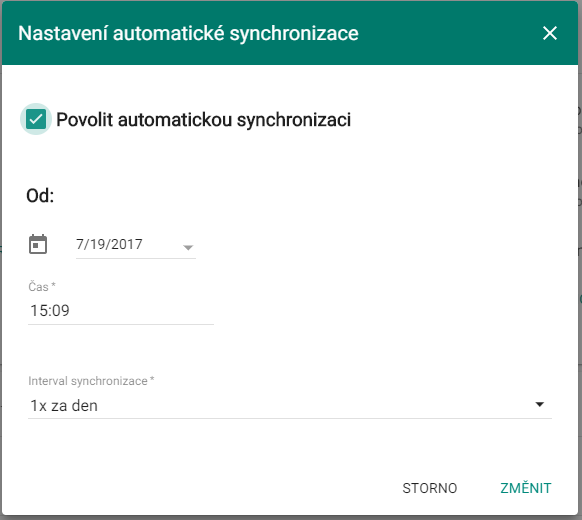This screenshot has width=582, height=520.
Task: Select the green dialog header bar
Action: point(290,33)
